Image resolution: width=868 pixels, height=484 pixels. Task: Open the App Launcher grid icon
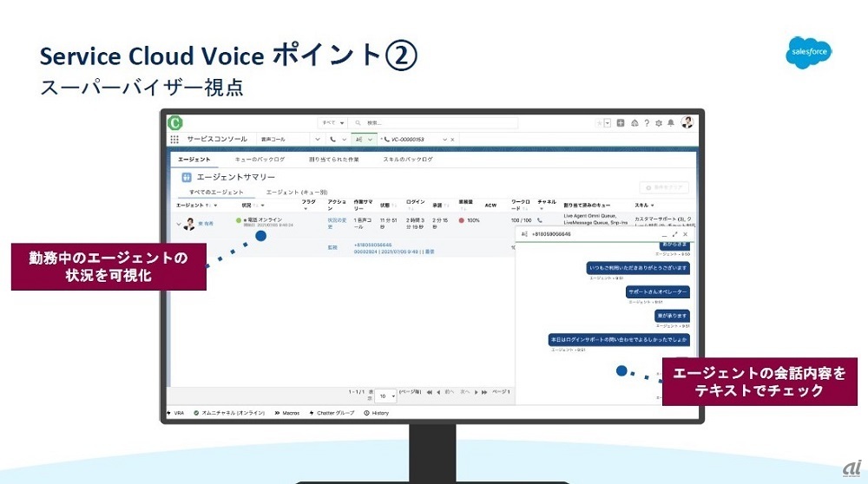(174, 140)
